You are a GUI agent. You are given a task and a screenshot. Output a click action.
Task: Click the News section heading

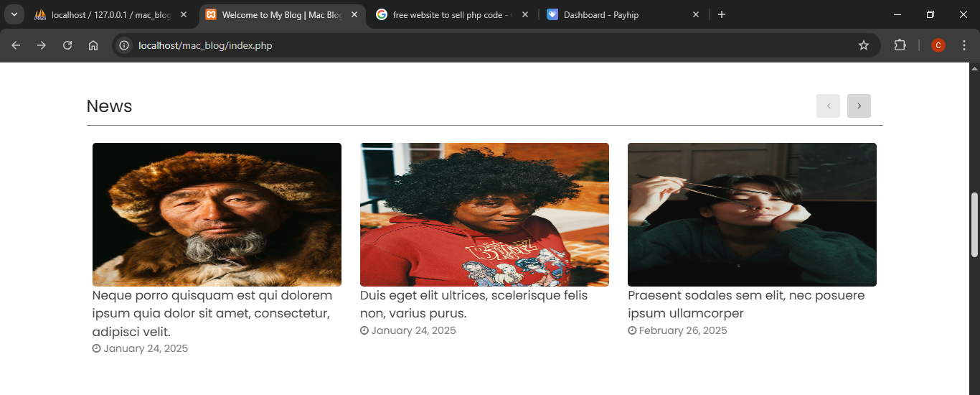tap(109, 106)
